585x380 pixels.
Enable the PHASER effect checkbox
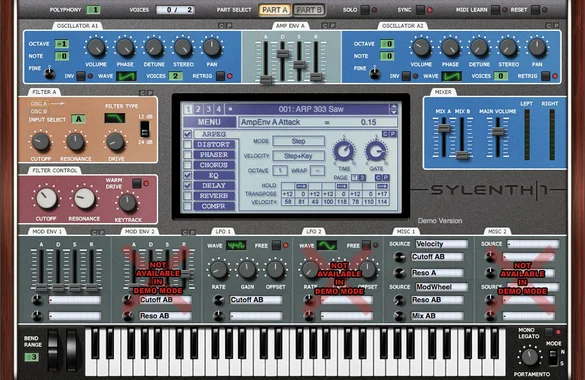point(188,154)
